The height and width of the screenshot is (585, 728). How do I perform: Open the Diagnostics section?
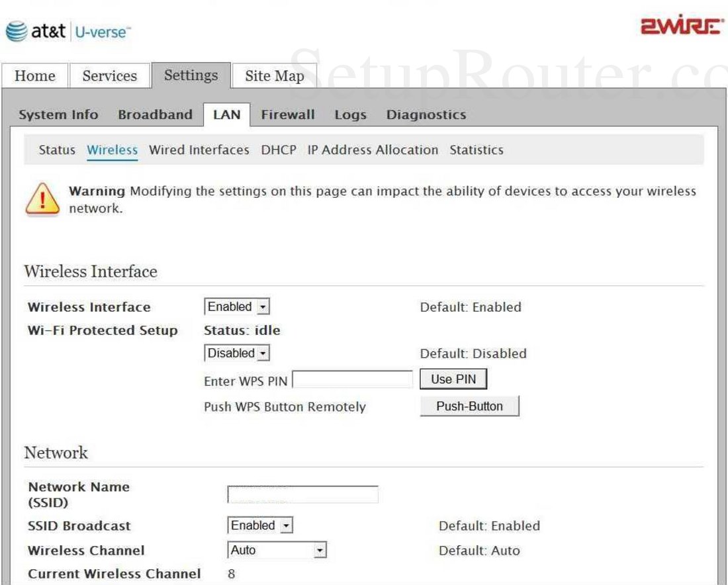coord(426,114)
